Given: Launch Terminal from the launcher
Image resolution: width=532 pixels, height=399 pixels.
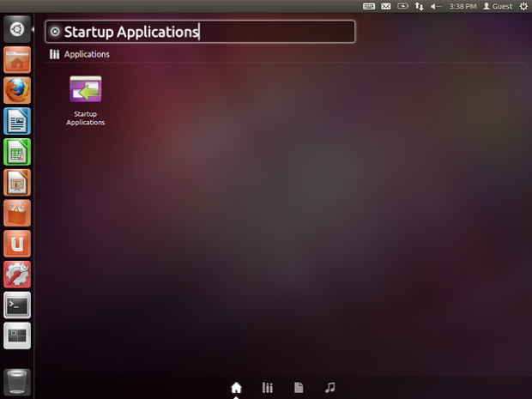Looking at the screenshot, I should tap(17, 305).
